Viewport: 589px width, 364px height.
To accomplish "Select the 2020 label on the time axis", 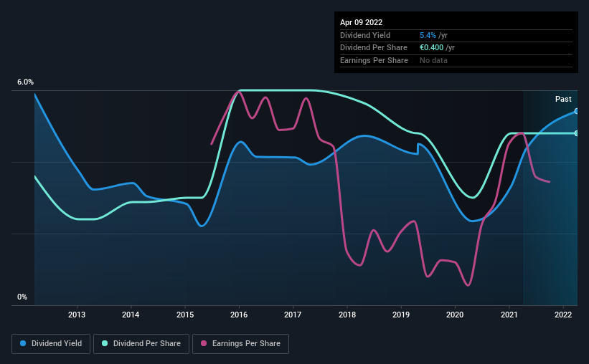I will click(x=455, y=315).
